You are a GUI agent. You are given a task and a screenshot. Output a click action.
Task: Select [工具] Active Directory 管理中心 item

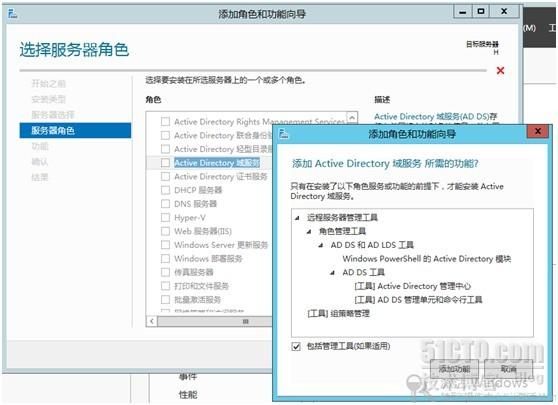(412, 286)
